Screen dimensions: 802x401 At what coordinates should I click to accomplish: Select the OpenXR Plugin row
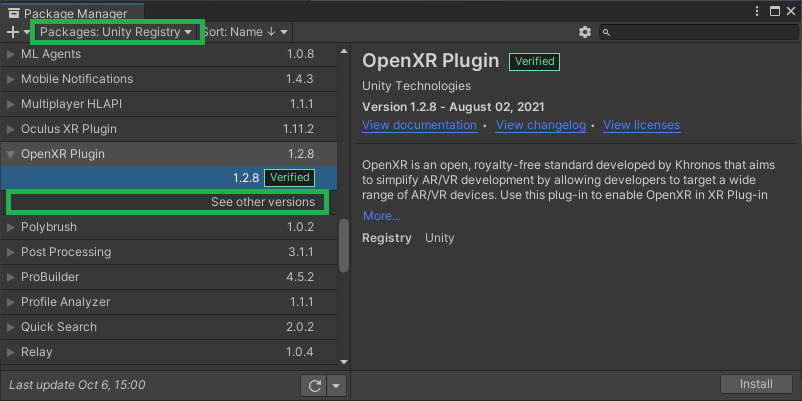169,154
